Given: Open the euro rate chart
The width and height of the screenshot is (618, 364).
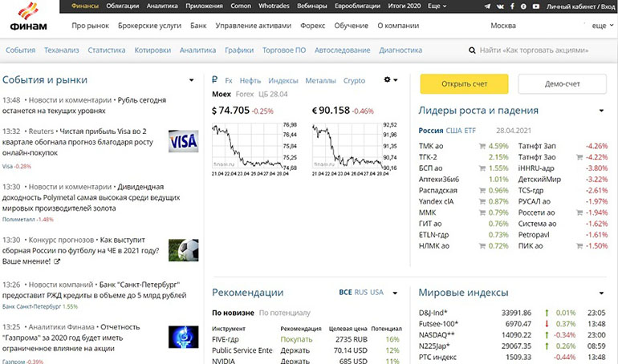Looking at the screenshot, I should pyautogui.click(x=354, y=150).
